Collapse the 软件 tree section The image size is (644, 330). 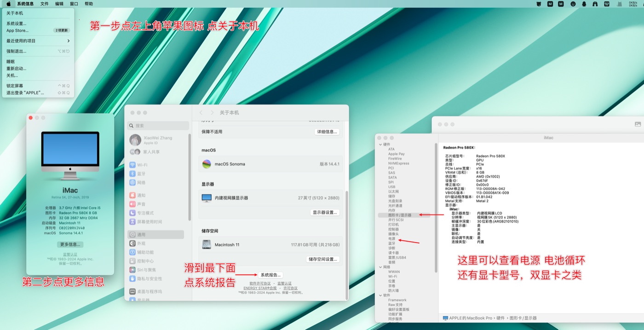click(x=380, y=295)
